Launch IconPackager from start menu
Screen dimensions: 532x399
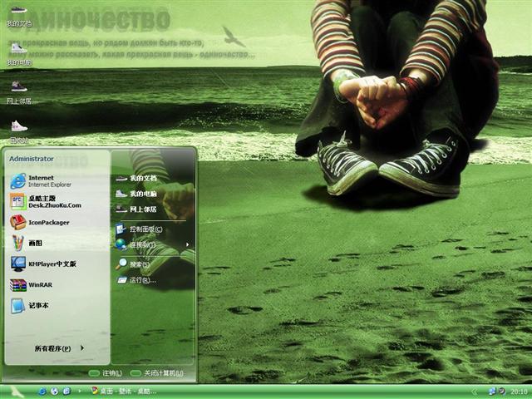[40, 223]
